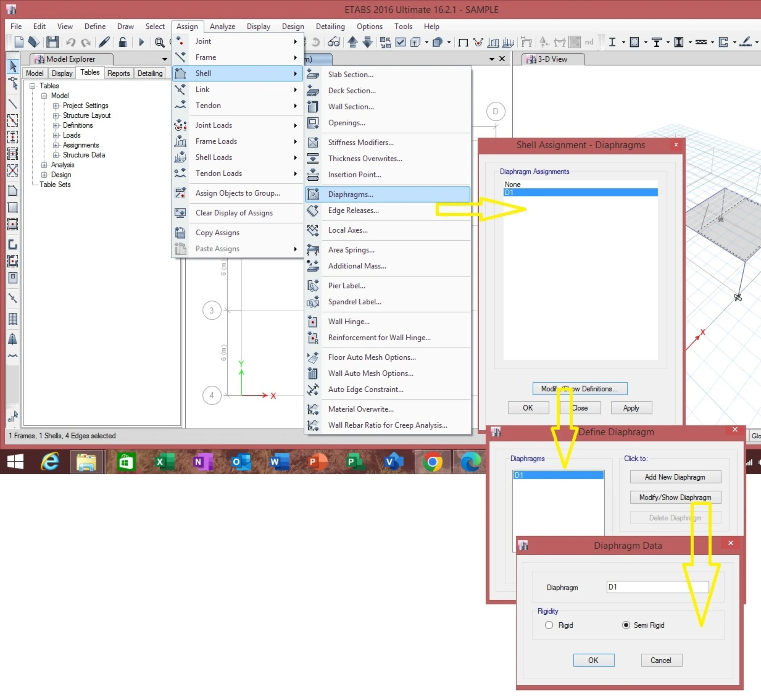Click the Save model toolbar icon
Screen dimensions: 761x700
coord(52,42)
